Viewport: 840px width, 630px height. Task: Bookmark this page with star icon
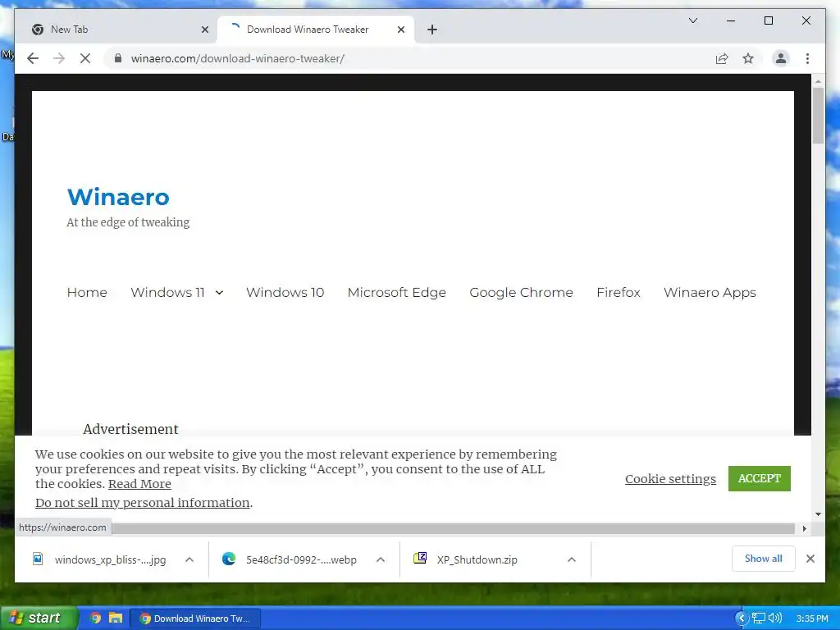coord(748,58)
